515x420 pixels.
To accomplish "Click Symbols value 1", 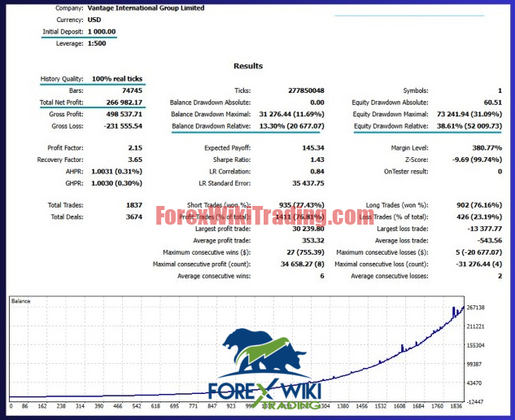I will point(500,90).
